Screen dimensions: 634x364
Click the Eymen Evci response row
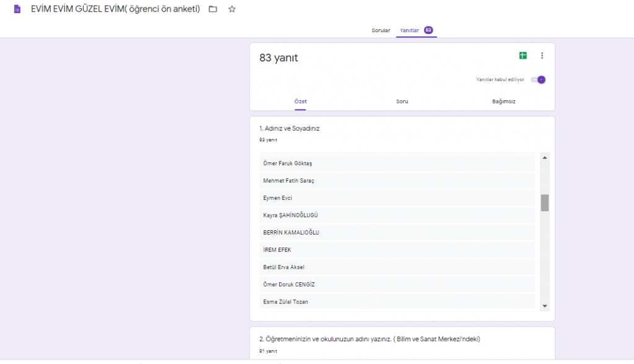pyautogui.click(x=277, y=198)
